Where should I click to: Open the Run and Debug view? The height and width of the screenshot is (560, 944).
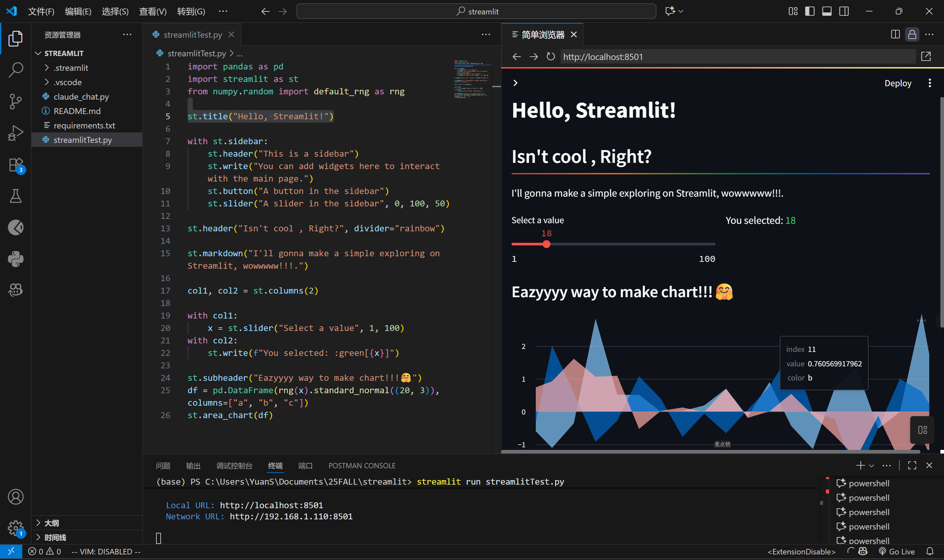click(x=15, y=133)
